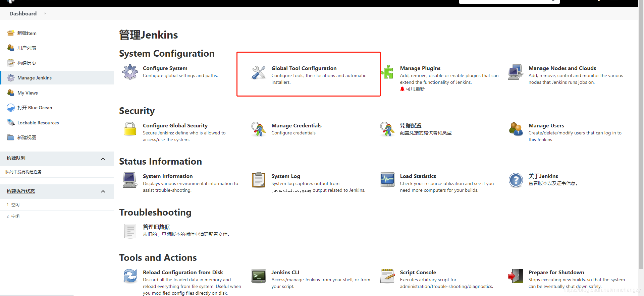Open the System Information link
The image size is (644, 296).
(x=168, y=176)
